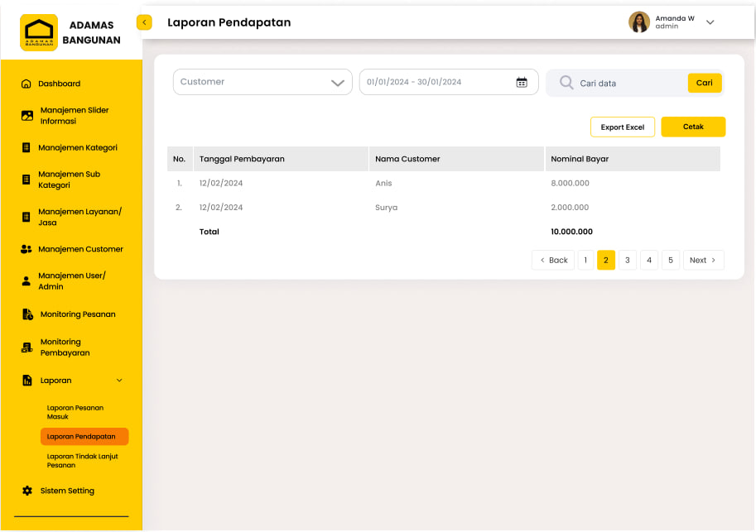756x532 pixels.
Task: Go to page 5
Action: [x=671, y=261]
